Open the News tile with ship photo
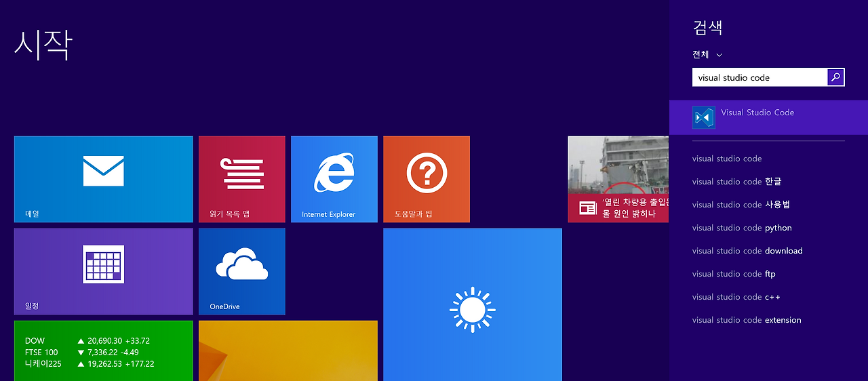868x381 pixels. 618,179
